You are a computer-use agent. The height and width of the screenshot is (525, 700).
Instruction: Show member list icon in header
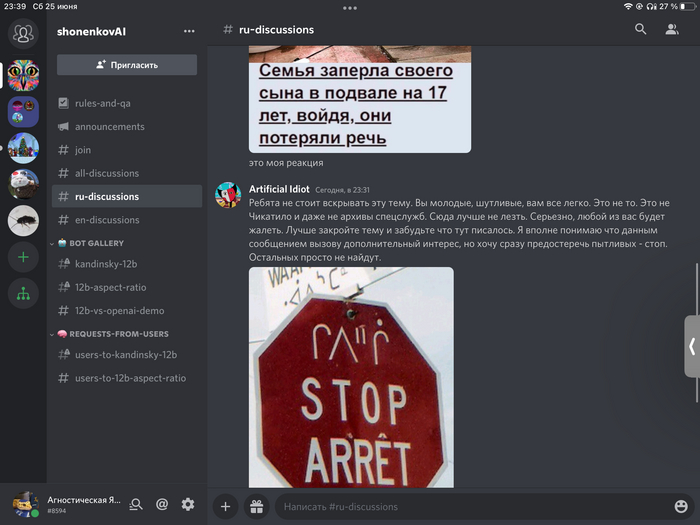point(672,30)
